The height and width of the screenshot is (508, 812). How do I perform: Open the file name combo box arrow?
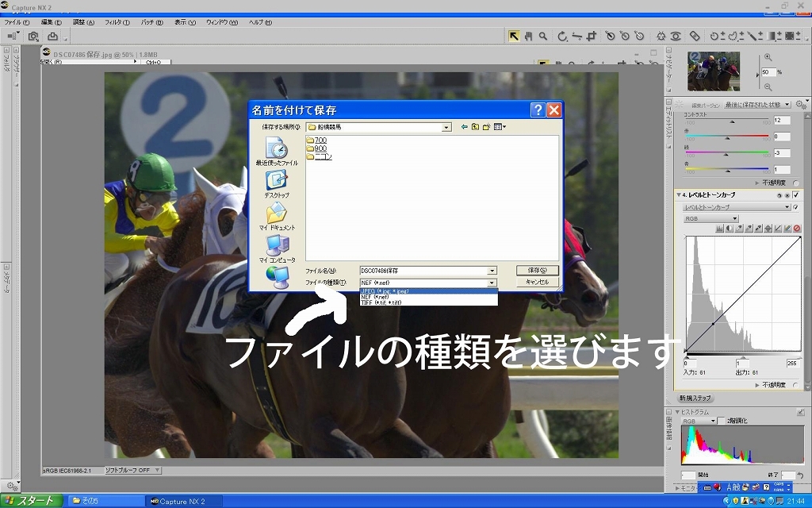[492, 271]
